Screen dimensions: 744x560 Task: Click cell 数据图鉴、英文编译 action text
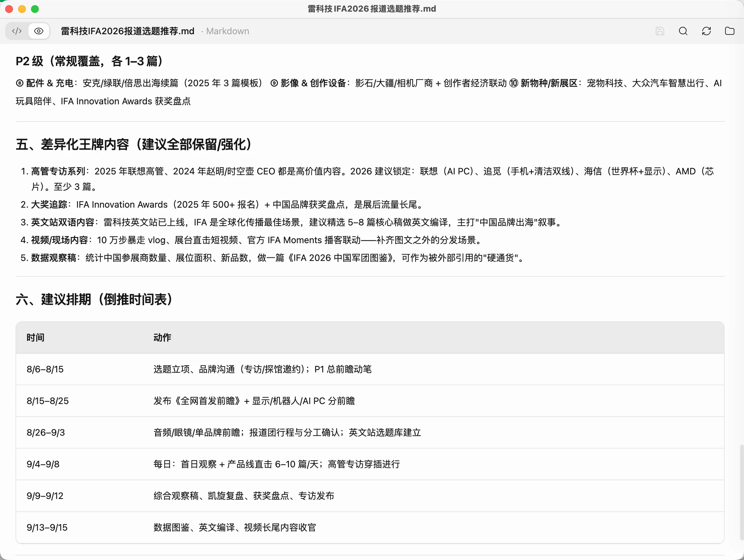point(235,527)
